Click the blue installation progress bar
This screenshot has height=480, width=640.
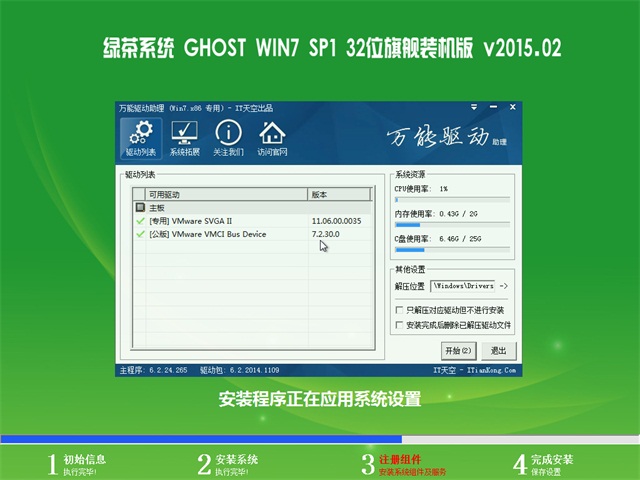tap(200, 439)
